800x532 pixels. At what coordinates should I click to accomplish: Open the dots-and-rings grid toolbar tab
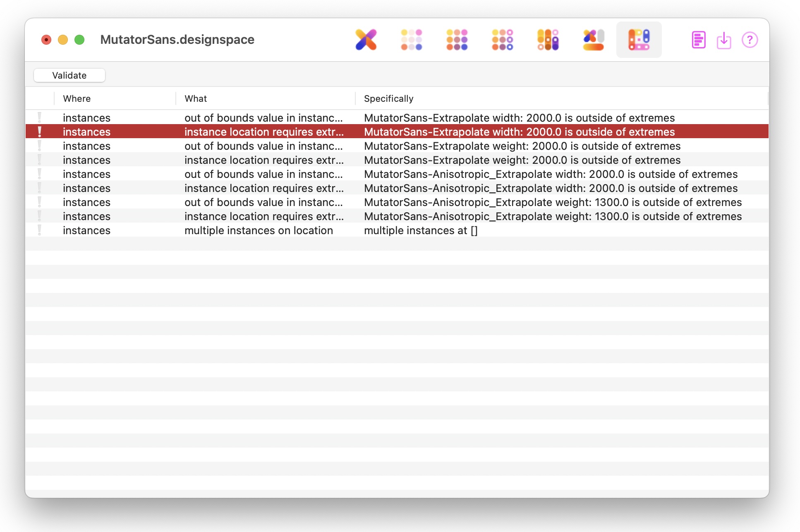point(502,40)
